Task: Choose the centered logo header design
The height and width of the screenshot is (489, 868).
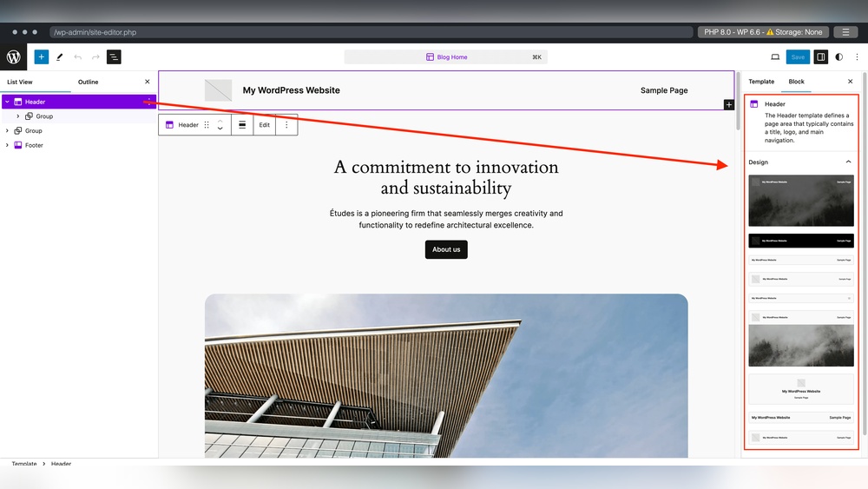Action: click(x=801, y=389)
